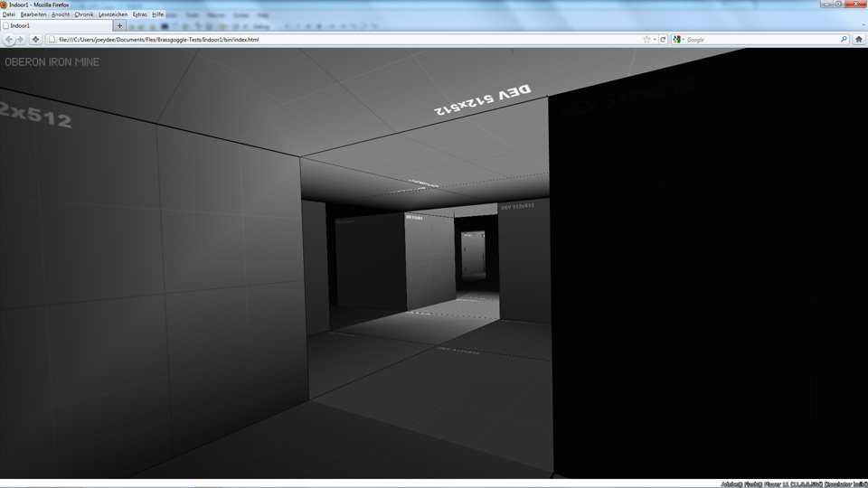
Task: Open a new tab with the plus button
Action: click(119, 26)
